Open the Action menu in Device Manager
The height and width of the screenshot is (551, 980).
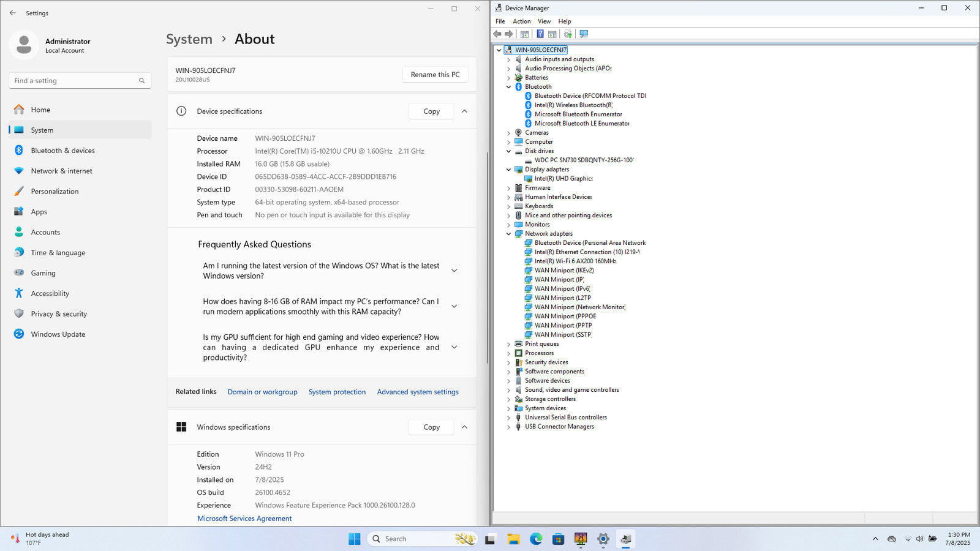(521, 21)
